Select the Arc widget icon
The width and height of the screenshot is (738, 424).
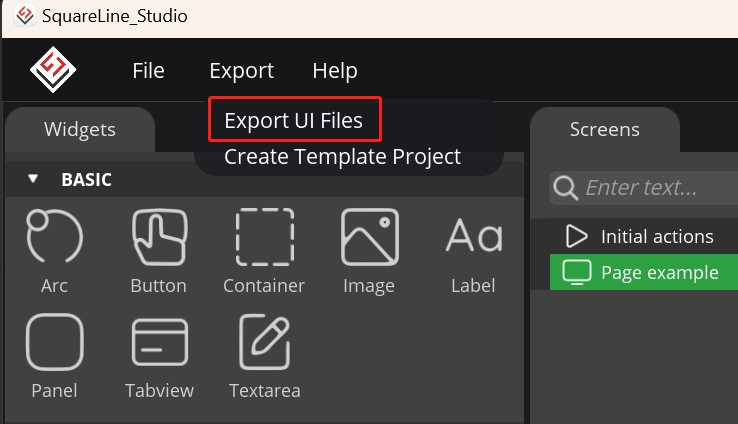pyautogui.click(x=55, y=236)
